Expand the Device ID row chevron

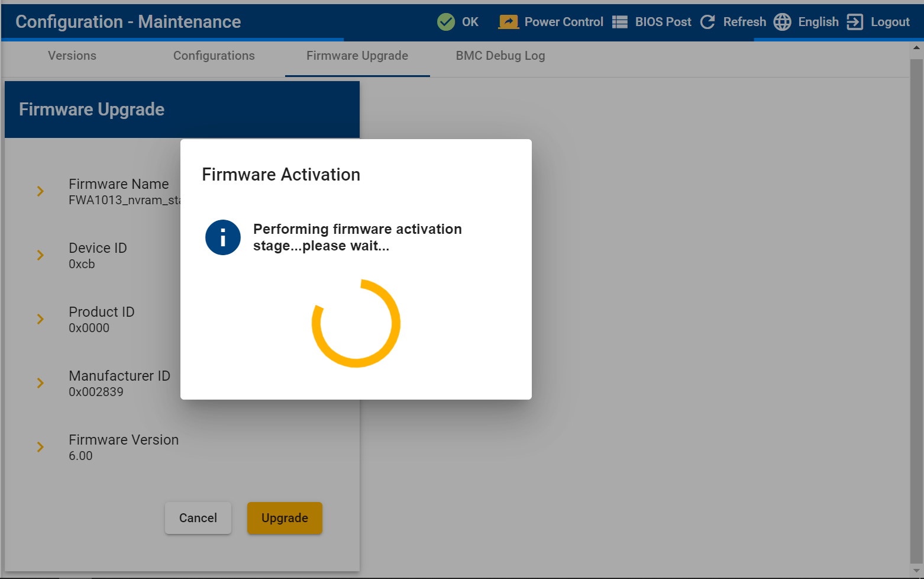coord(40,255)
